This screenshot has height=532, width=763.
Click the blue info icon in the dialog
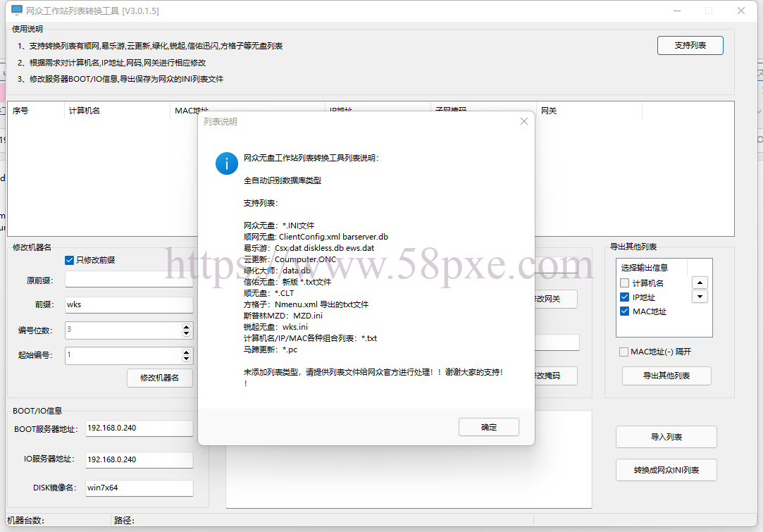tap(227, 163)
